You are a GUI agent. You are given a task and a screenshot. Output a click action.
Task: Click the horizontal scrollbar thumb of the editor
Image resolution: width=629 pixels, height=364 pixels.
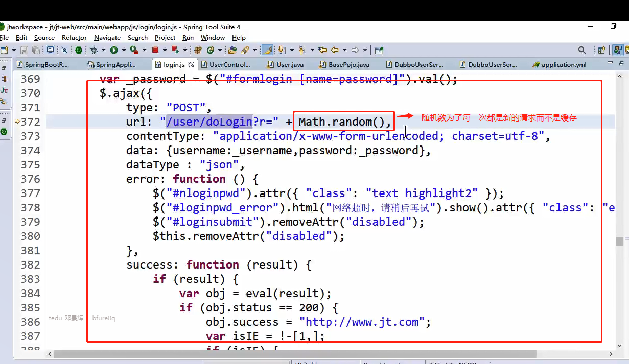click(x=295, y=354)
